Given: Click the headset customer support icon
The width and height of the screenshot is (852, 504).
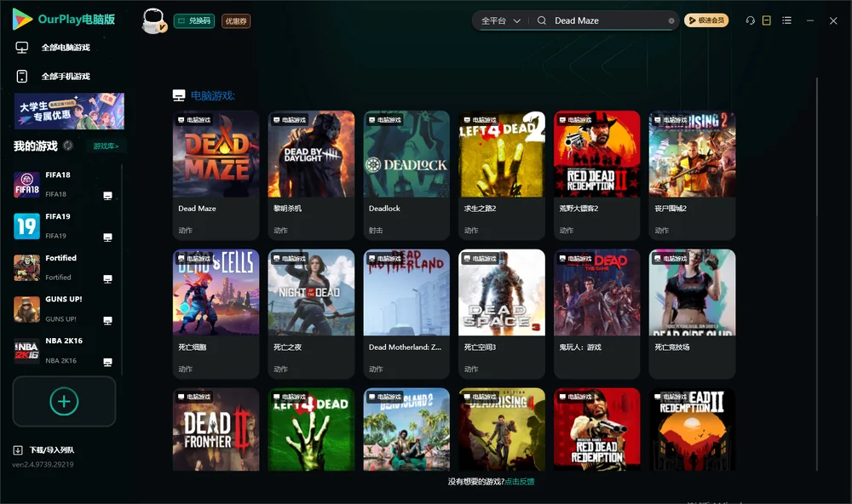Looking at the screenshot, I should pyautogui.click(x=750, y=20).
